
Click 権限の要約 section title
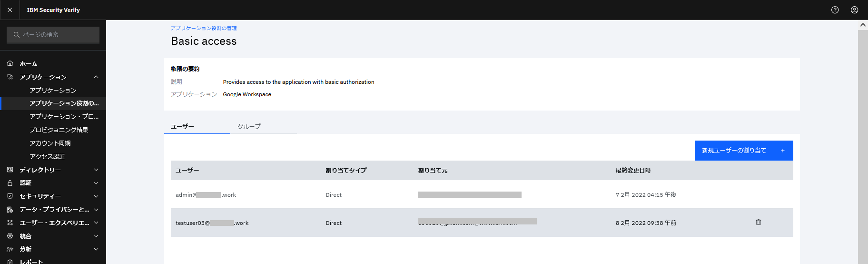(185, 69)
